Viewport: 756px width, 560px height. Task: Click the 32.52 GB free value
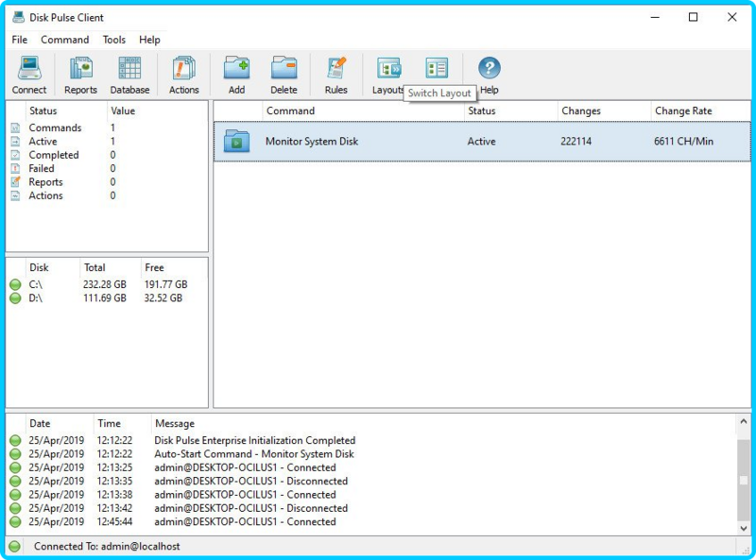coord(163,298)
